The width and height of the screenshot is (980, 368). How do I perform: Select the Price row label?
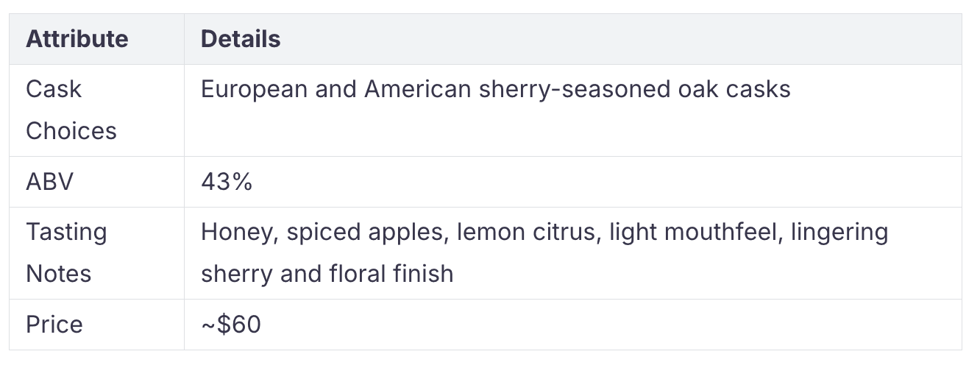(x=54, y=324)
